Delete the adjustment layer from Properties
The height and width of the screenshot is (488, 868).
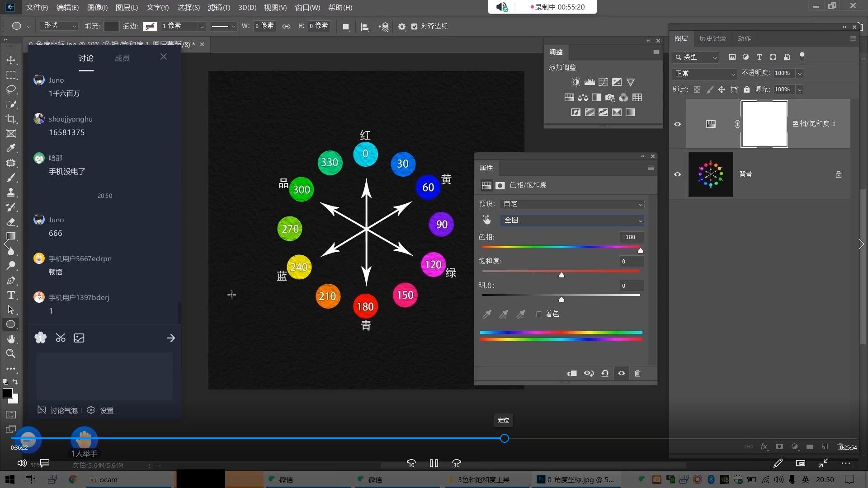637,373
